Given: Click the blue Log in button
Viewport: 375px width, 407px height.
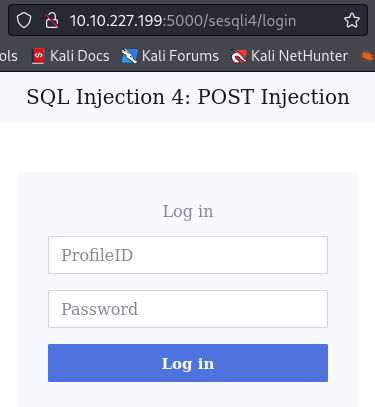Looking at the screenshot, I should 188,363.
